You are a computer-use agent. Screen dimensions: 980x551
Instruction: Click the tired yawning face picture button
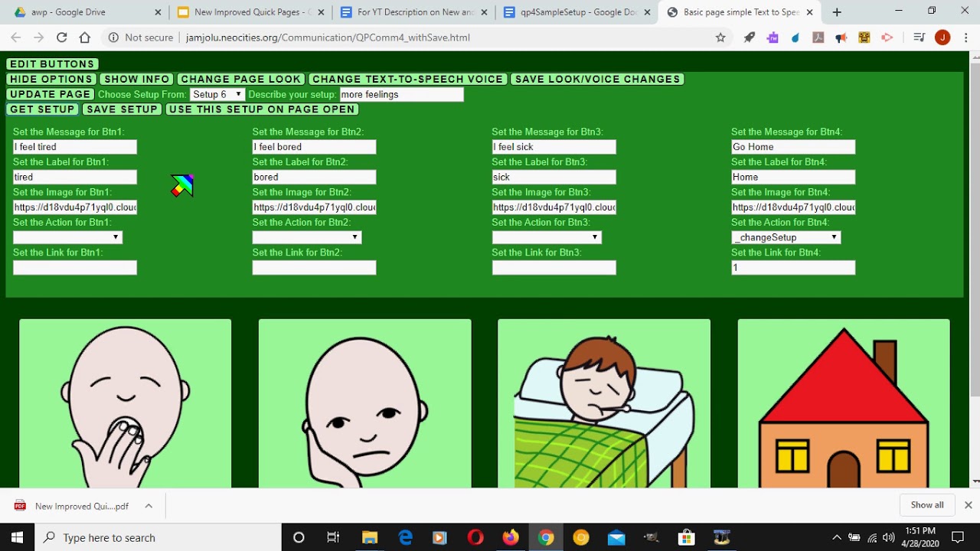125,403
